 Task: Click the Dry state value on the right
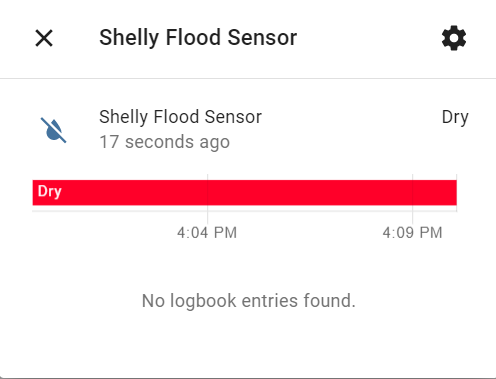(455, 117)
